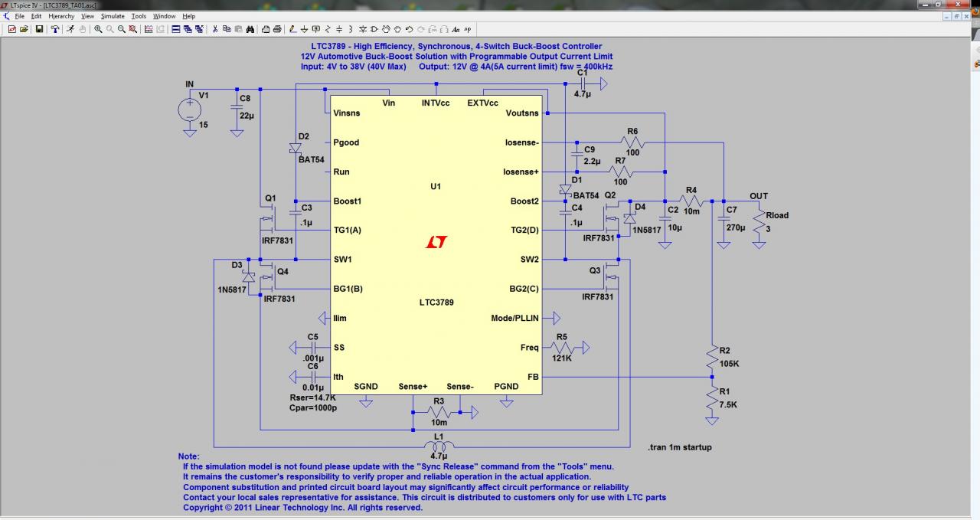Select the Place Capacitor tool
Viewport: 980px width, 520px height.
click(x=339, y=29)
